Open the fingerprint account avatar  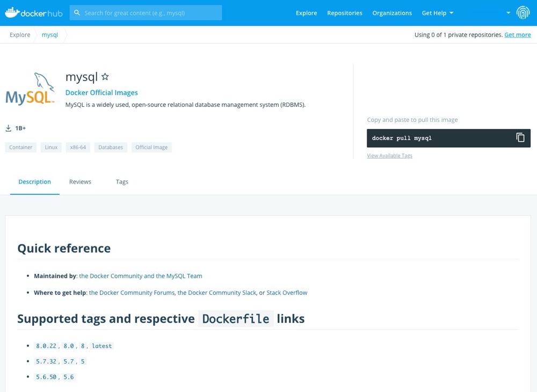[x=523, y=13]
